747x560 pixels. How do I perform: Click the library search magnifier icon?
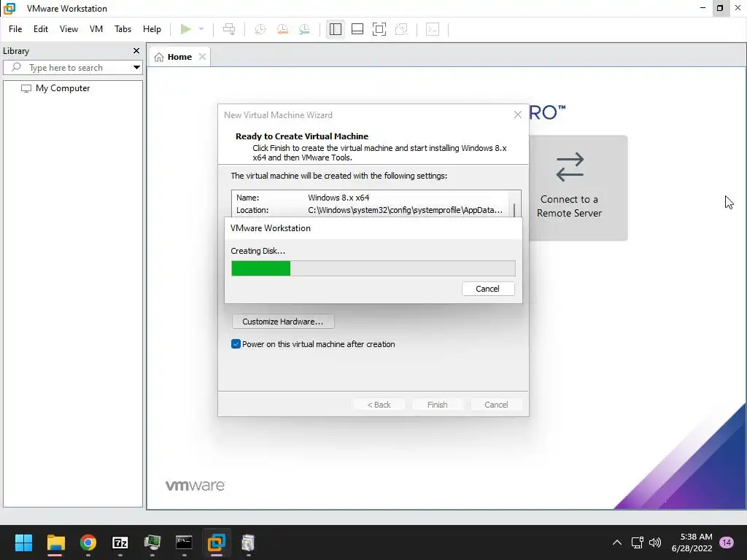click(x=16, y=67)
